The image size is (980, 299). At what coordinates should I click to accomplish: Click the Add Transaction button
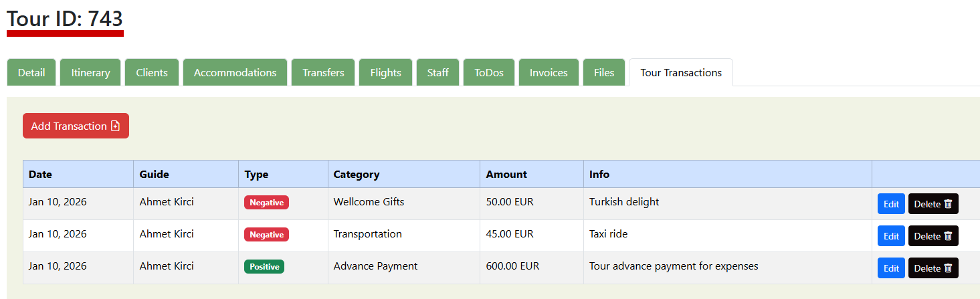pos(76,126)
